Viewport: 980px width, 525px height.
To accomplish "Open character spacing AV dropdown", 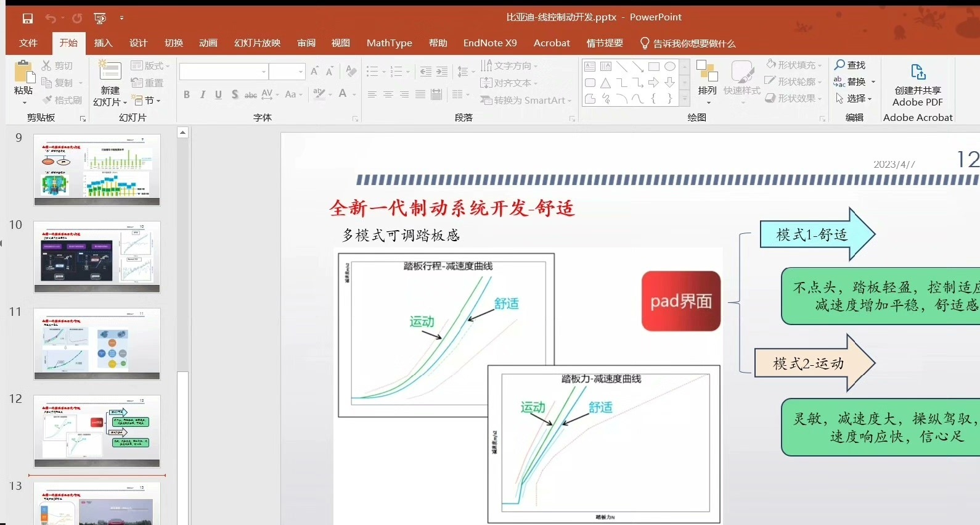I will coord(270,94).
